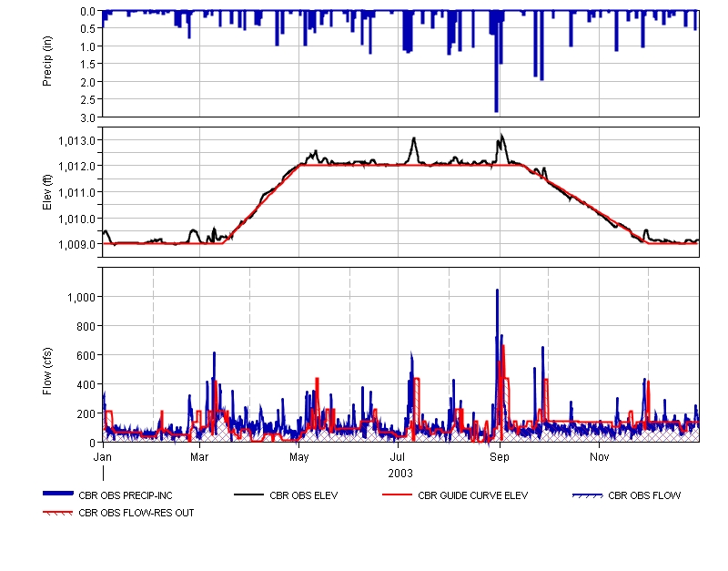Click the Flow (cfs) axis title
Image resolution: width=728 pixels, height=571 pixels.
[47, 372]
